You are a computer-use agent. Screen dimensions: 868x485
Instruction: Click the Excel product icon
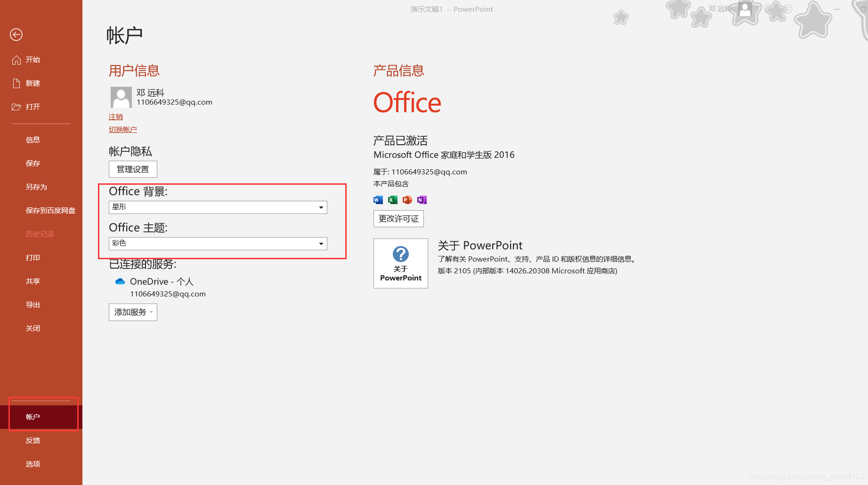(393, 200)
